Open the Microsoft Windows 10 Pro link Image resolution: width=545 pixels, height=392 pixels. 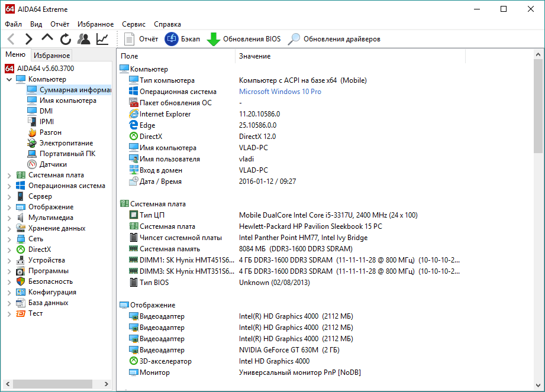(280, 91)
